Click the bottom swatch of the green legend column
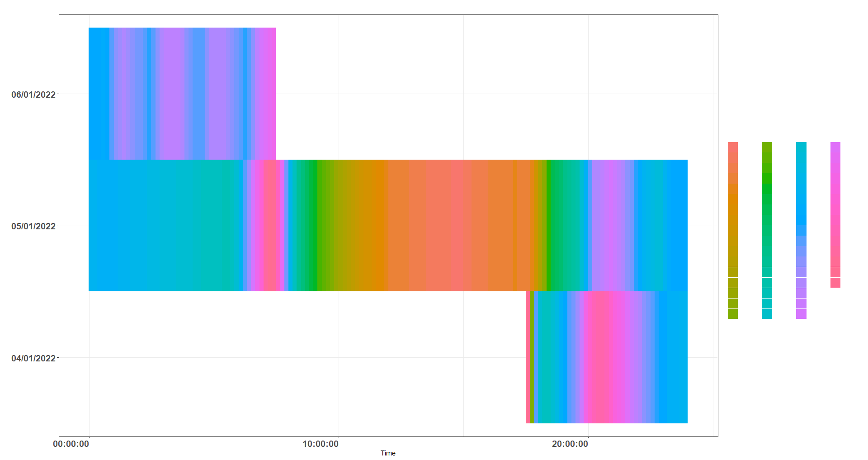 click(768, 314)
